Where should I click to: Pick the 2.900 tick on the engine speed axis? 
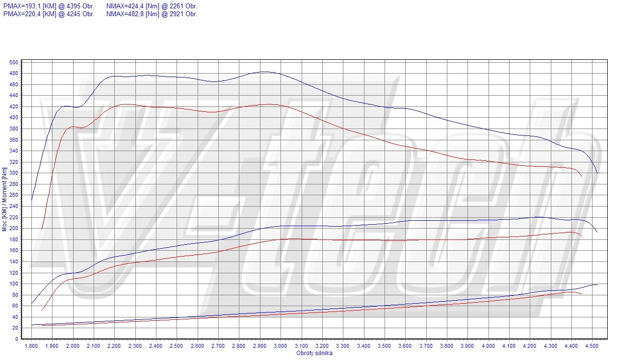260,346
